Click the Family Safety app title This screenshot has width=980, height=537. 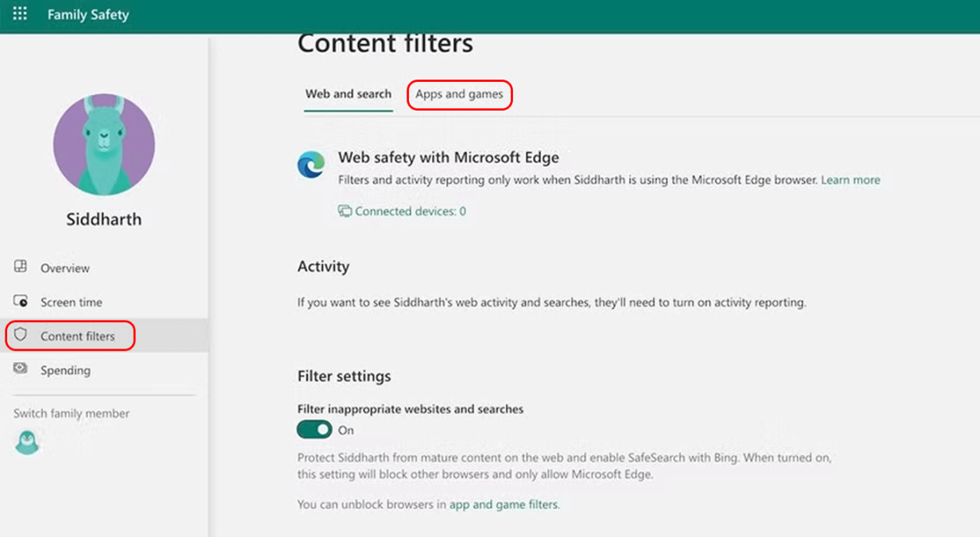coord(87,14)
